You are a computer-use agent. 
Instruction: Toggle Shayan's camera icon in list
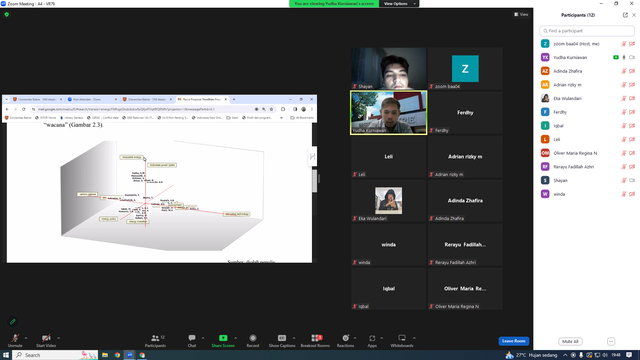[x=632, y=180]
